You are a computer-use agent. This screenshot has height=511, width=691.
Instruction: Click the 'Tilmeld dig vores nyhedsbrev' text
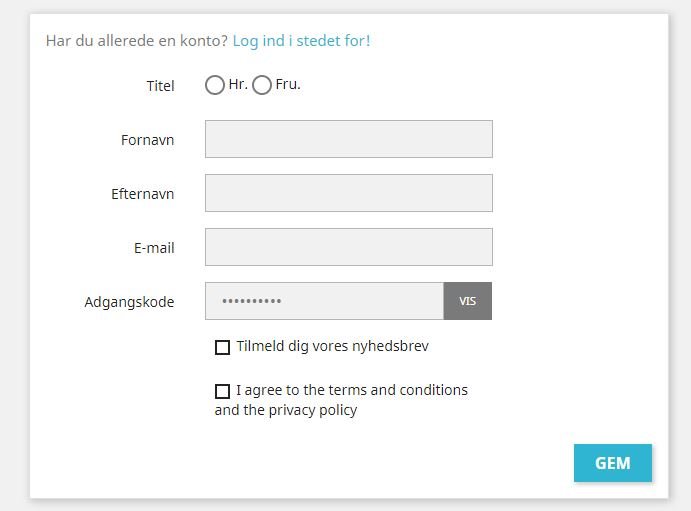333,347
